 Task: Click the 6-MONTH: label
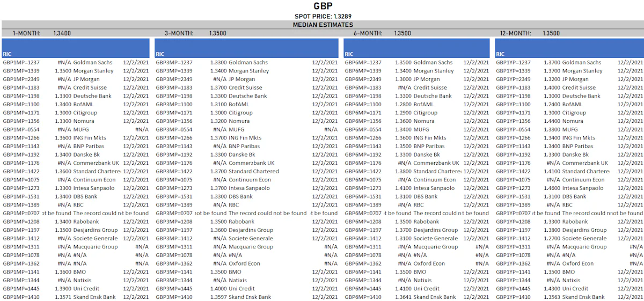368,33
